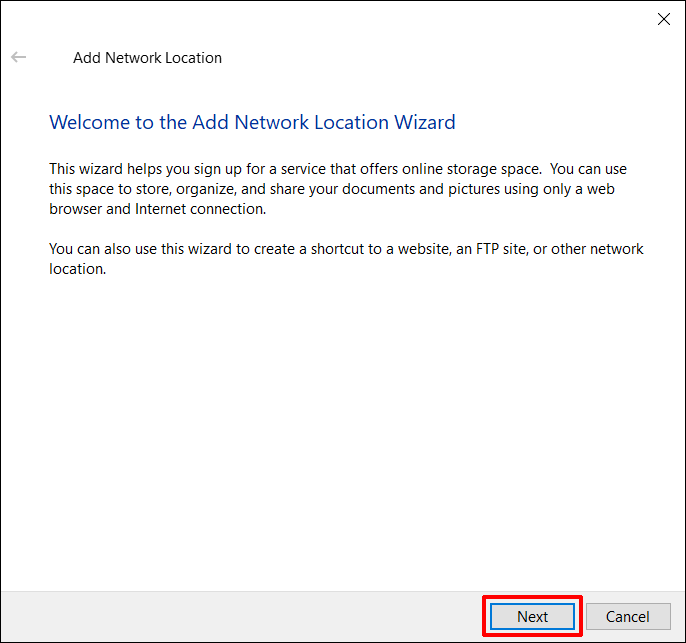Click the paragraph starting 'This wizard helps you'
This screenshot has height=643, width=686.
(x=338, y=189)
